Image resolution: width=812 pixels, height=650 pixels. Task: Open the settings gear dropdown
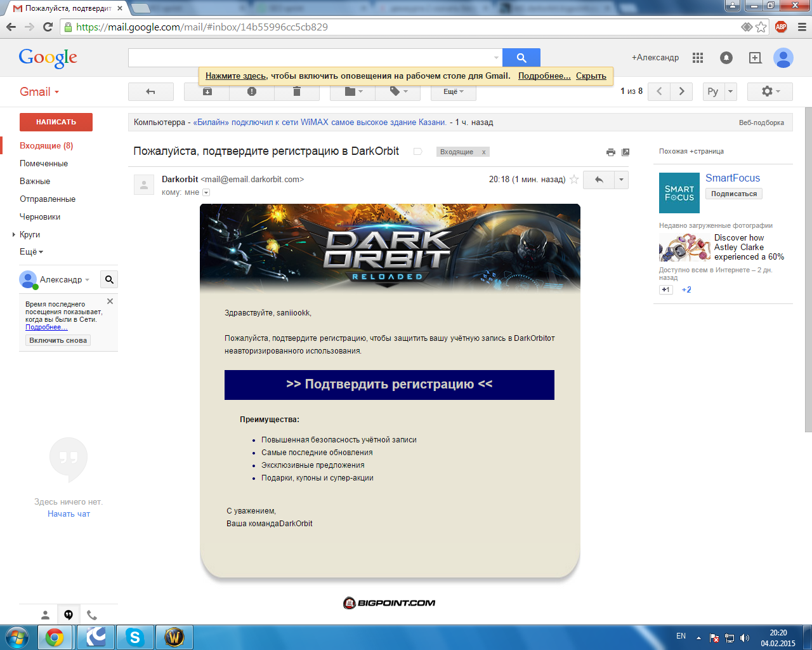click(770, 91)
